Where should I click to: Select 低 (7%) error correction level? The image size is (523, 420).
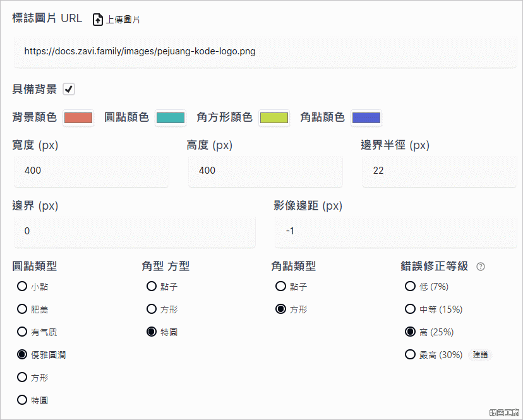[x=411, y=287]
